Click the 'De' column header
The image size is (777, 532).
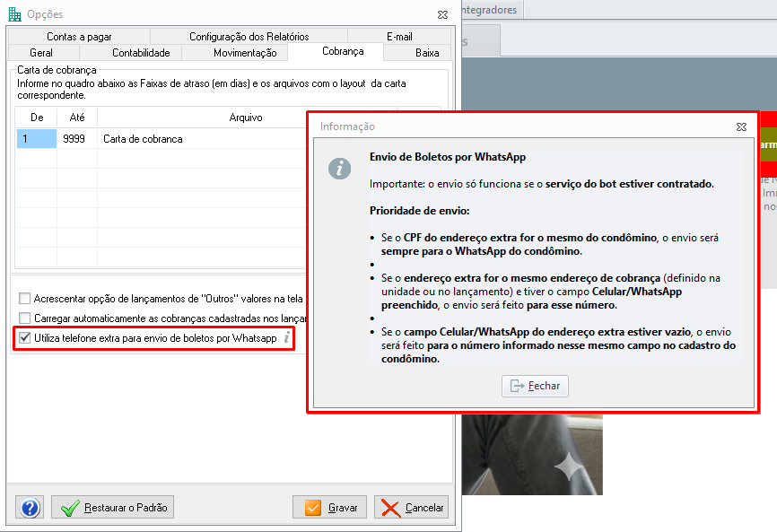[x=37, y=118]
